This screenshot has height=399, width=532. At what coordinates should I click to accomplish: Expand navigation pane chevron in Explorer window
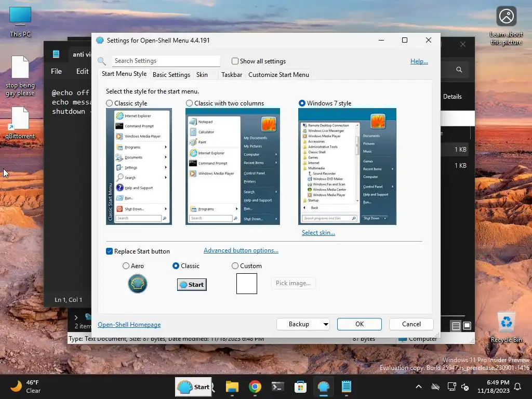coord(76,317)
